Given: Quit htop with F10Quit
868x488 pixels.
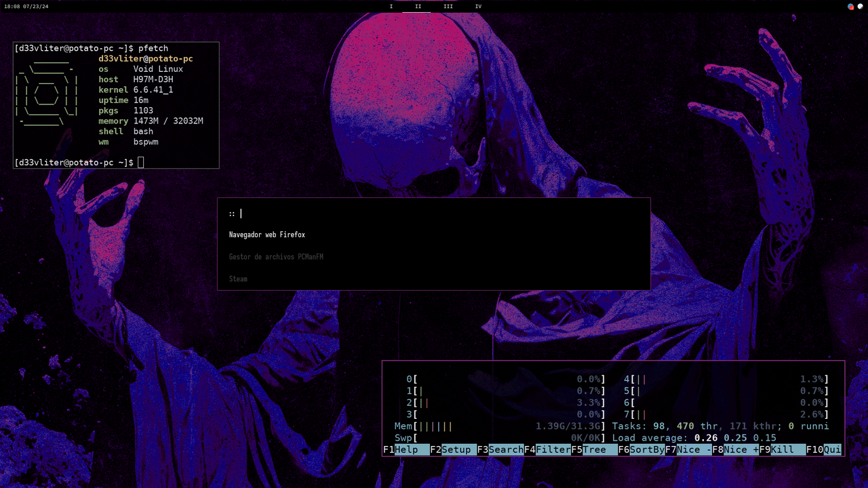Looking at the screenshot, I should click(825, 449).
